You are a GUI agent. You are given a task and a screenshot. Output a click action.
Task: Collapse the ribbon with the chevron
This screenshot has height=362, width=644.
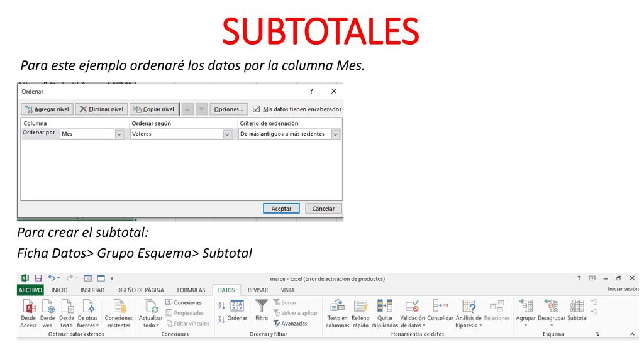point(632,334)
